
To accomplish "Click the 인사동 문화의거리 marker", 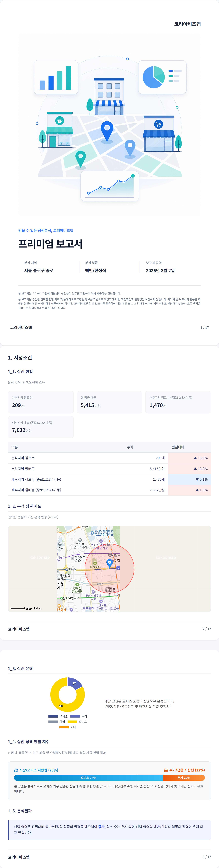I will 80,540.
